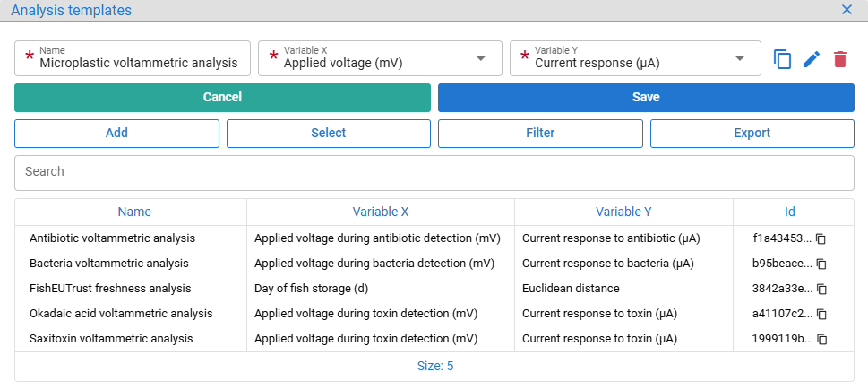Click the 1999119b... Id text
Screen dimensions: 868x390
point(782,339)
